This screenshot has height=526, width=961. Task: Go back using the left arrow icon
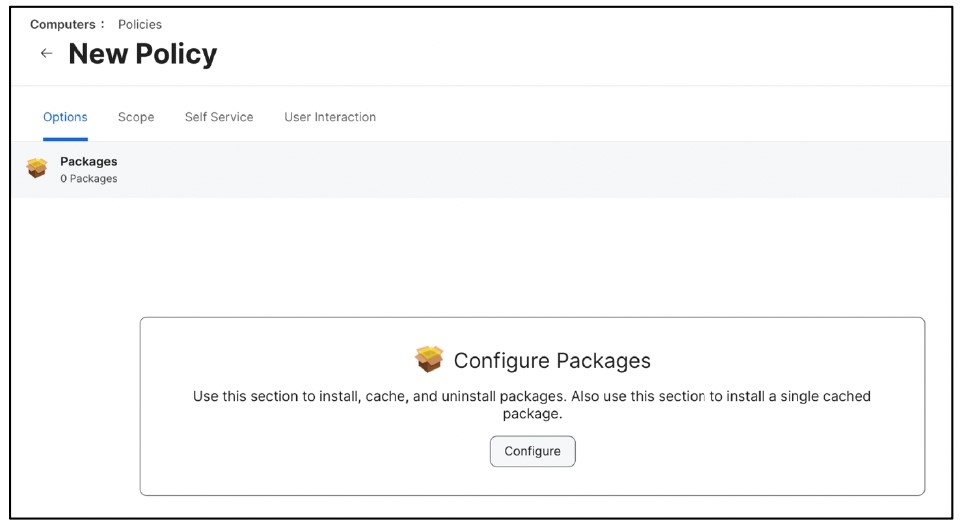pos(46,53)
